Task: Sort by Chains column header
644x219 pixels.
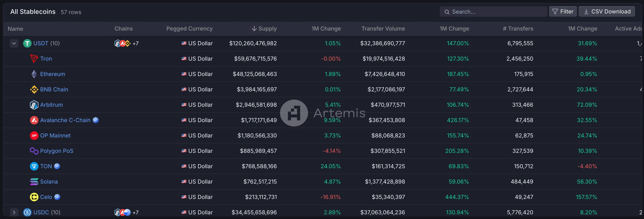Action: 124,29
